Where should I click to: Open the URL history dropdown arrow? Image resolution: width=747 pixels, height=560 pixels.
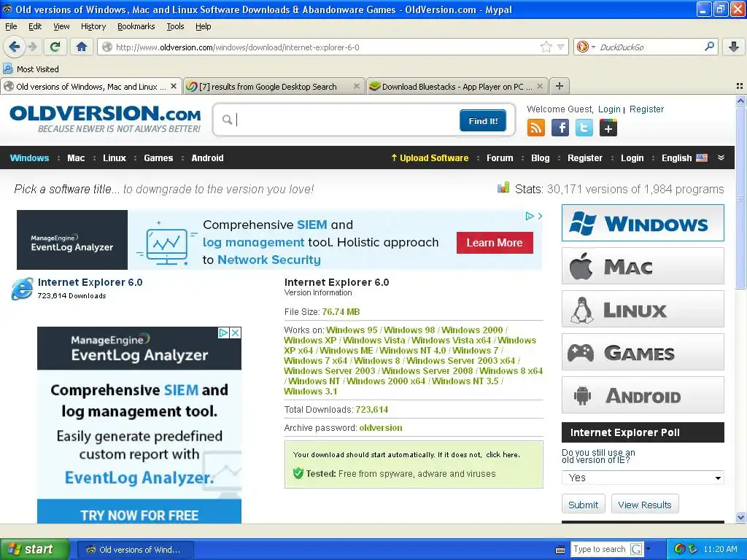(561, 47)
